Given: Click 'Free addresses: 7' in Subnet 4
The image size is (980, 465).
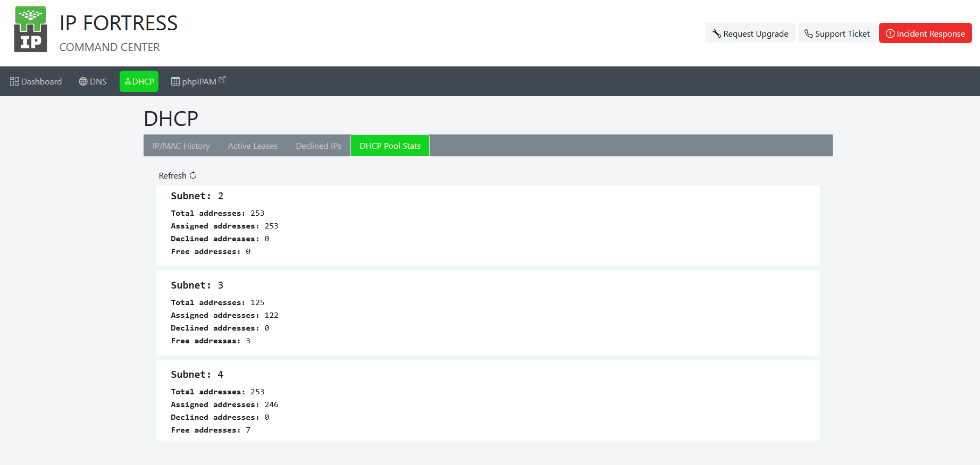Looking at the screenshot, I should pyautogui.click(x=211, y=430).
